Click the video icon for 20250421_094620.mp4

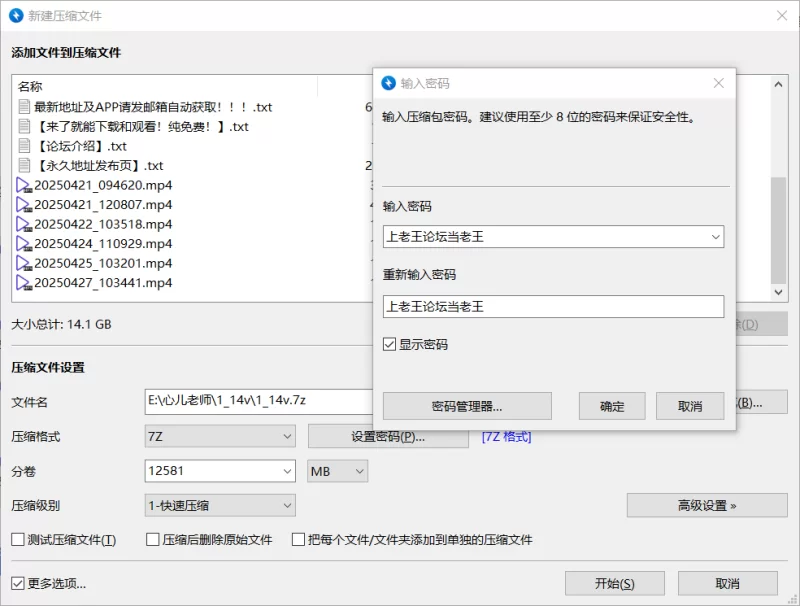(25, 185)
